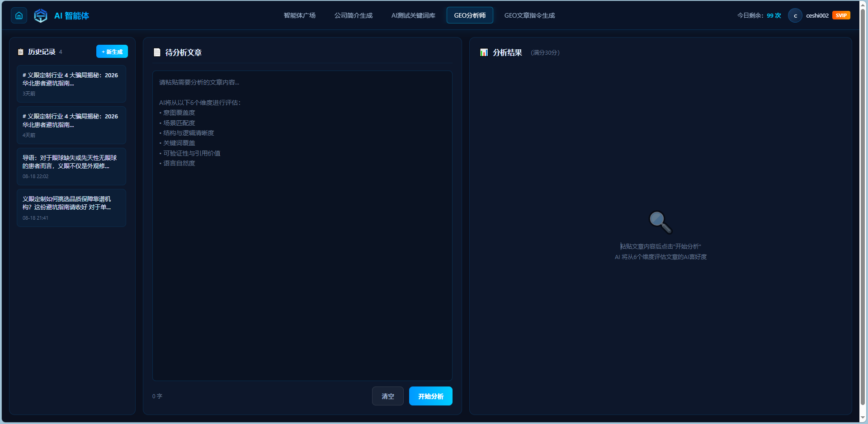
Task: Click the 开始分析 button
Action: [x=430, y=396]
